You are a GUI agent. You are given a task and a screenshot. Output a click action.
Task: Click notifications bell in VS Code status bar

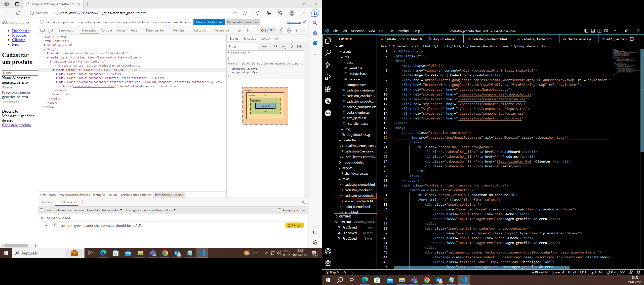pyautogui.click(x=638, y=272)
